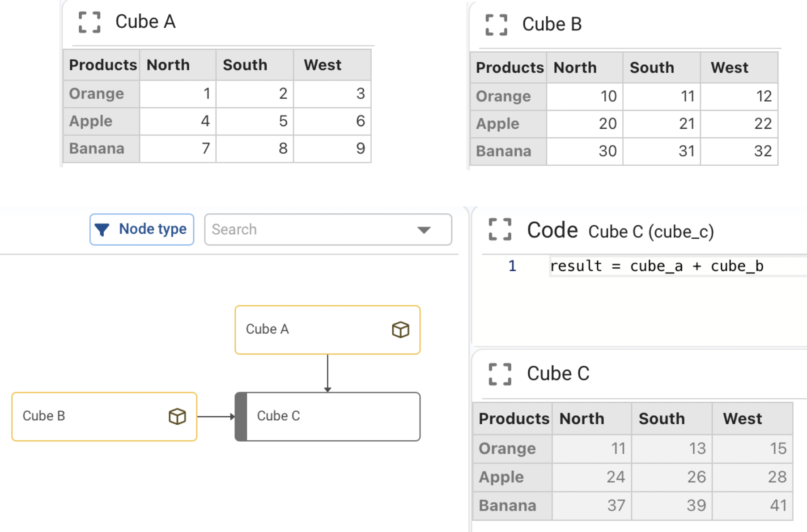This screenshot has height=532, width=807.
Task: Expand the Cube A panel to fullscreen
Action: click(89, 22)
